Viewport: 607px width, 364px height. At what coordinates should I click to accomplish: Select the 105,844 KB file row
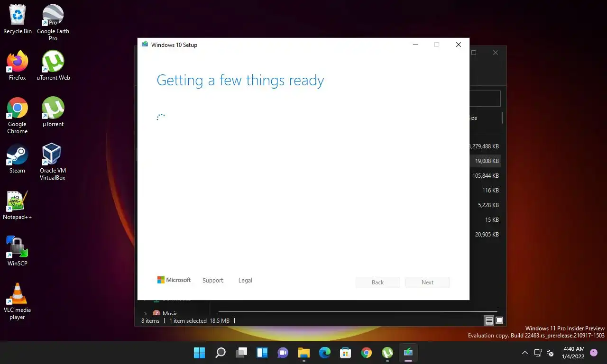485,176
